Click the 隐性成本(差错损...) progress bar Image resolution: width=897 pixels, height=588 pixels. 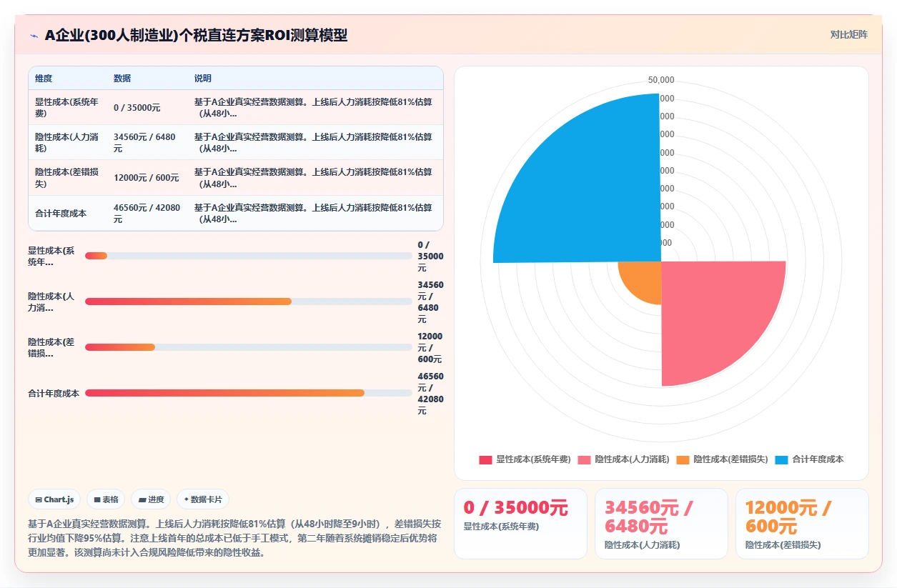pyautogui.click(x=249, y=347)
